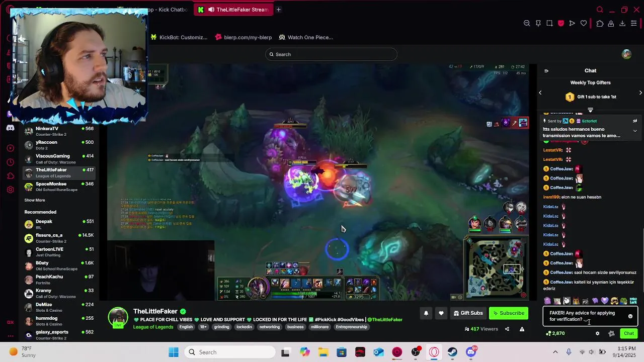Viewport: 644px width, 362px height.
Task: Open Watch One Piece bookmark
Action: pos(306,37)
